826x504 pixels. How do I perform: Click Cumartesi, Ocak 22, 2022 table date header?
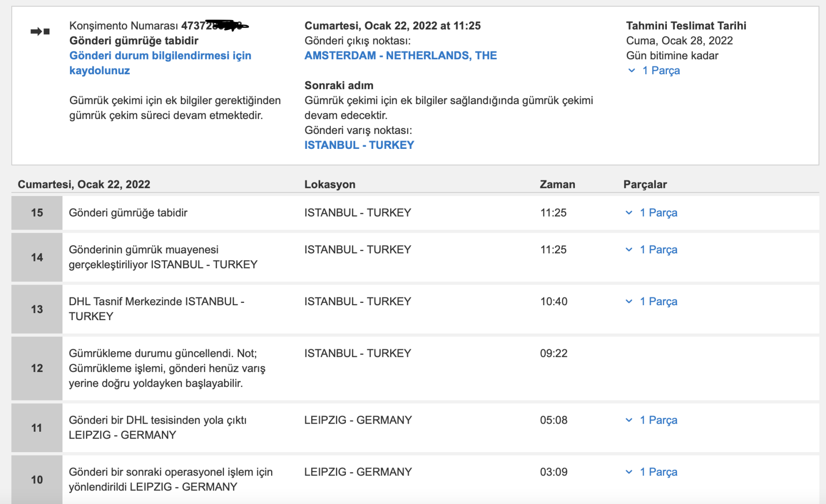click(84, 184)
